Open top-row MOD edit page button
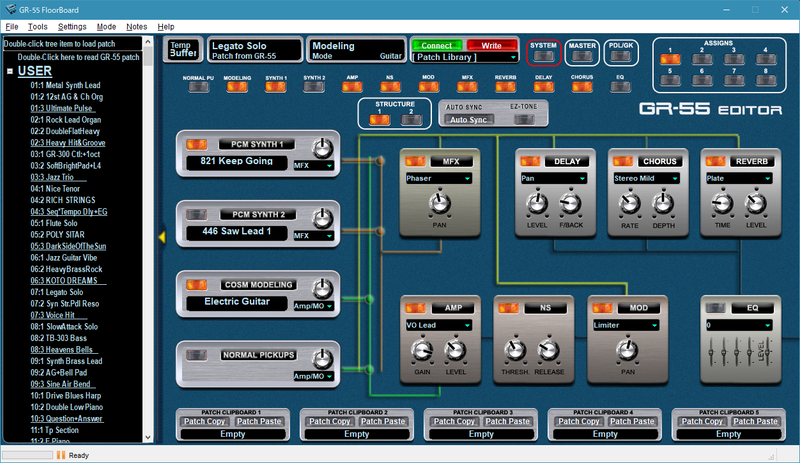800x463 pixels. (x=429, y=87)
